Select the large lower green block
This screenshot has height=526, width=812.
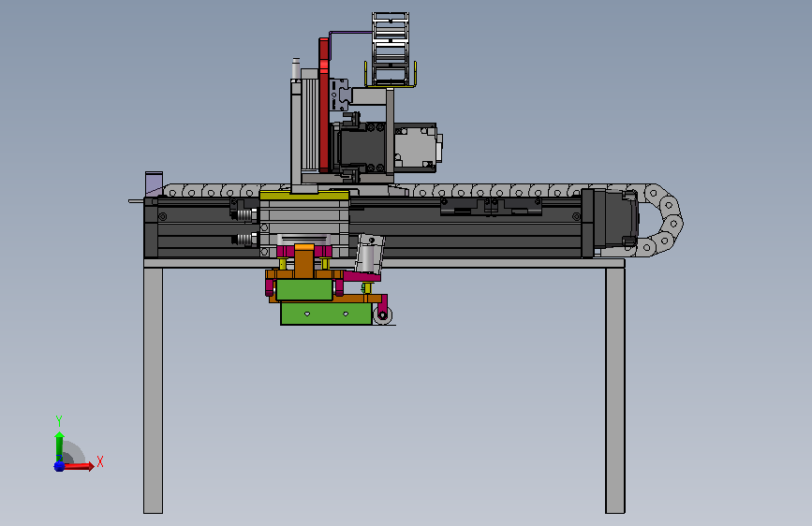coord(326,314)
